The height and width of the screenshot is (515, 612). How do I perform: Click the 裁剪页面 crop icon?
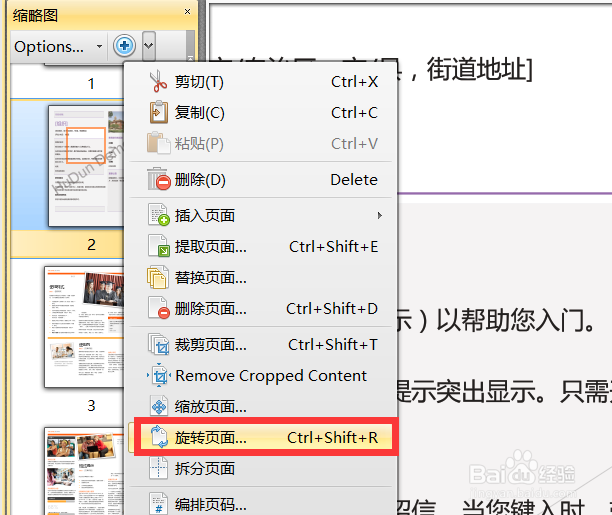158,344
